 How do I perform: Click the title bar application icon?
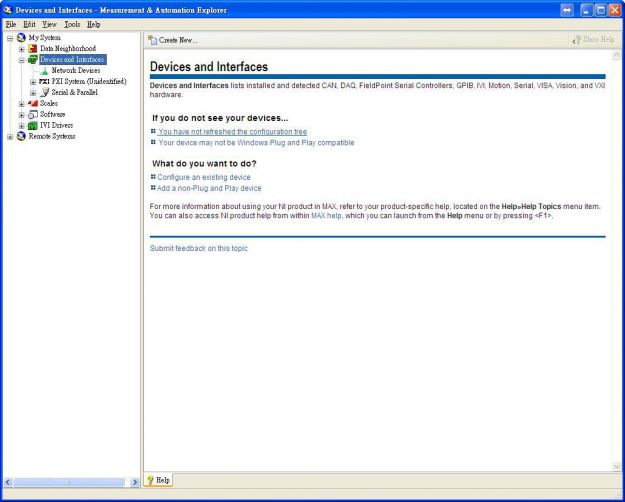click(x=8, y=10)
